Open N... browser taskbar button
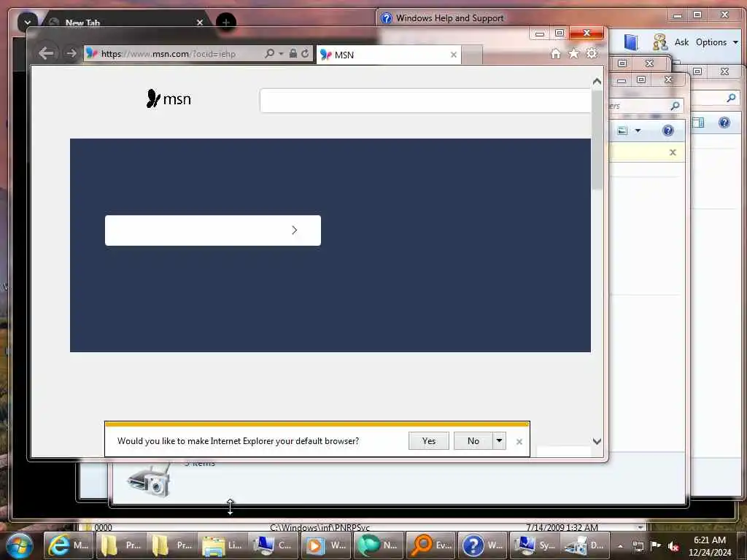The height and width of the screenshot is (560, 747). [378, 545]
